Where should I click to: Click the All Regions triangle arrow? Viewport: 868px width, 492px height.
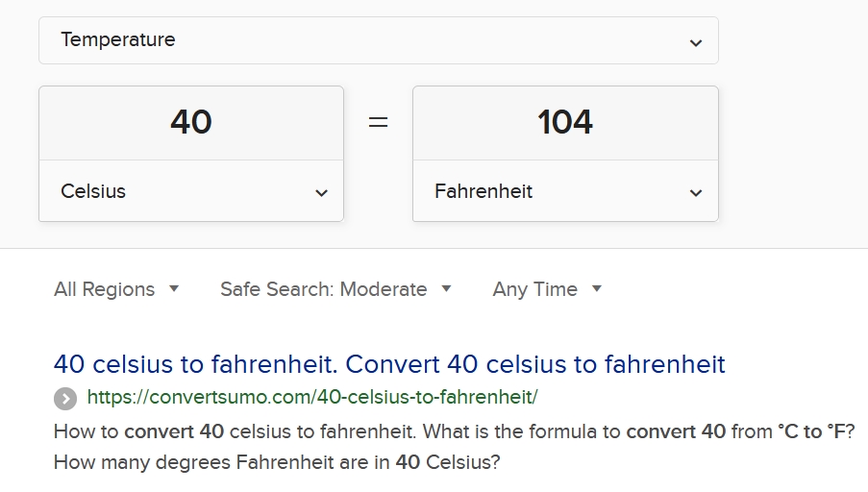pyautogui.click(x=174, y=288)
